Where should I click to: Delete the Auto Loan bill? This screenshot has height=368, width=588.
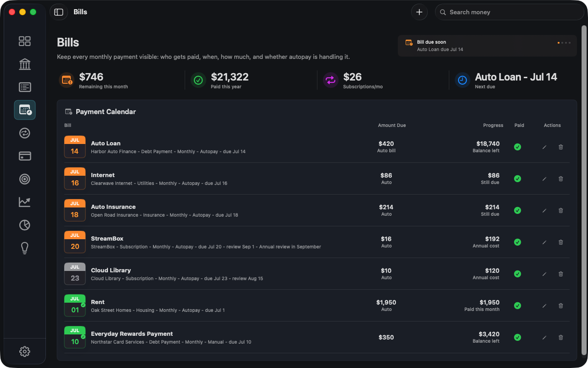(560, 147)
